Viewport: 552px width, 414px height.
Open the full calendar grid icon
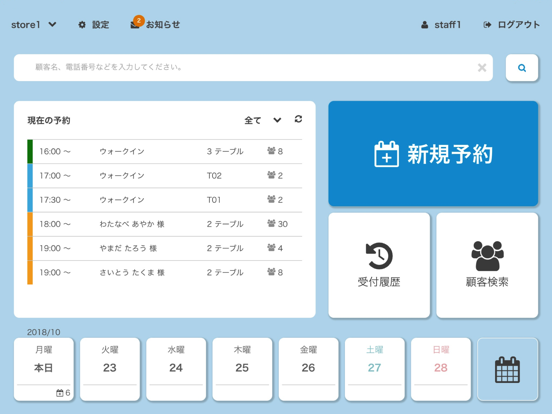pos(507,369)
